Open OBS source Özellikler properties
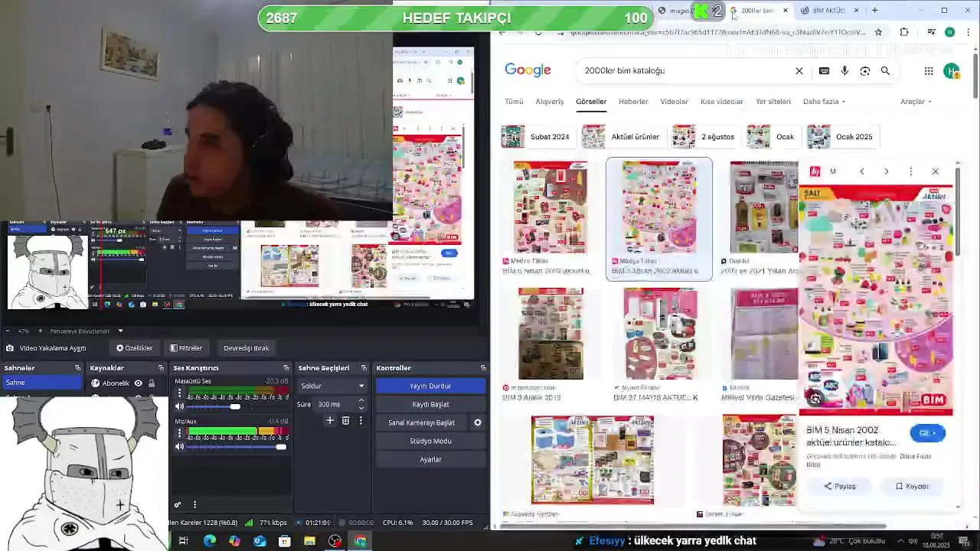980x551 pixels. coord(135,348)
